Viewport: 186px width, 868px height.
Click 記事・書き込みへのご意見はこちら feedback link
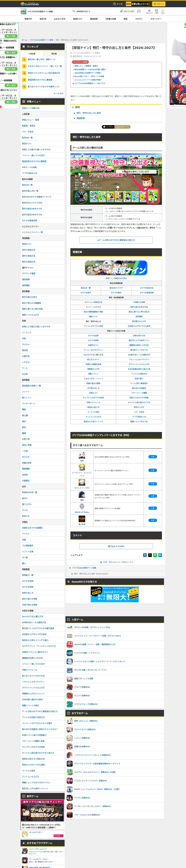tap(117, 562)
